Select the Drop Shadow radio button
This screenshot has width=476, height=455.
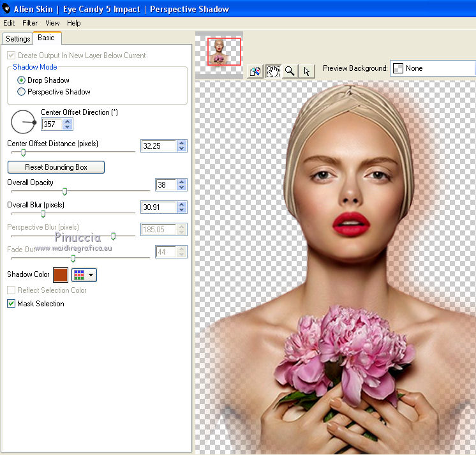22,80
